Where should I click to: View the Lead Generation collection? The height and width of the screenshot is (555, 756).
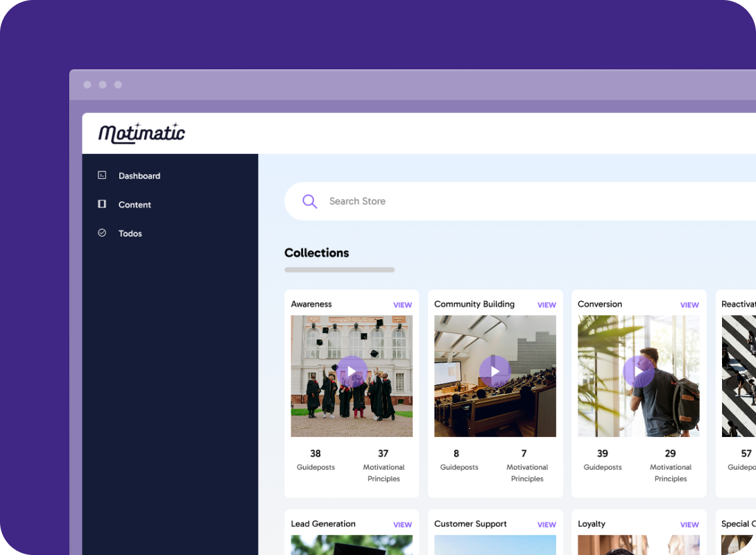(x=402, y=524)
